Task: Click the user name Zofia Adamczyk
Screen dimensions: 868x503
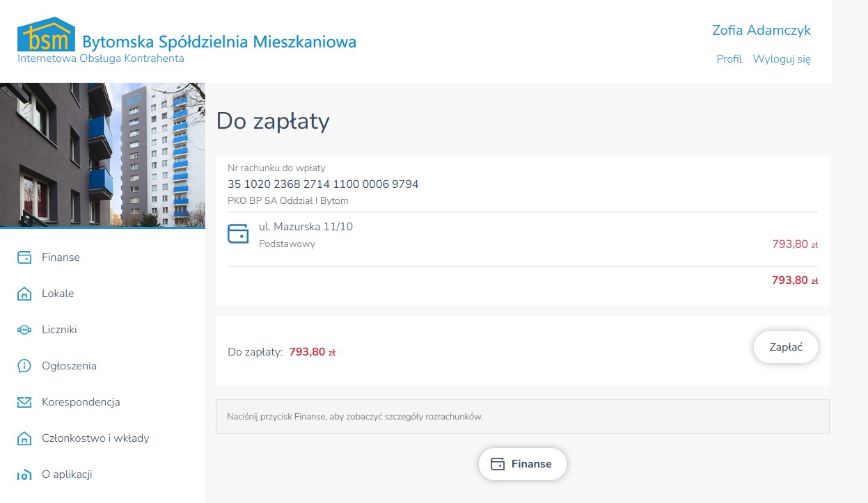Action: tap(761, 30)
